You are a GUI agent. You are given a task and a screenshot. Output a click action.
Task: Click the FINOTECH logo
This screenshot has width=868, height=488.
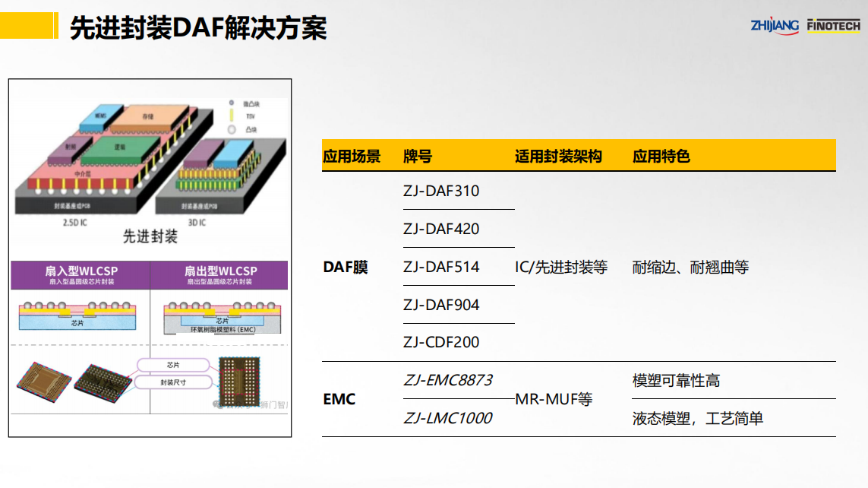833,26
